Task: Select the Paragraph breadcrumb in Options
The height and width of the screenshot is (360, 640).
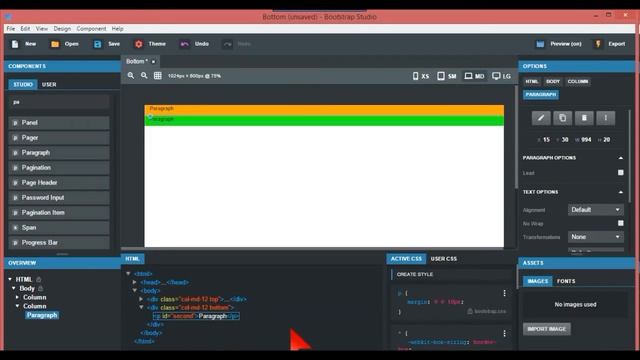Action: tap(541, 95)
